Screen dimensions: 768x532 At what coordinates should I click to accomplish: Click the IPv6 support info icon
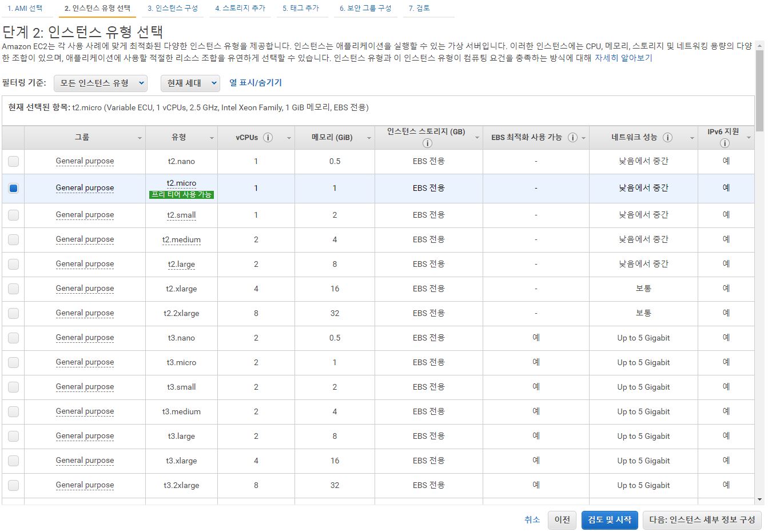point(725,143)
